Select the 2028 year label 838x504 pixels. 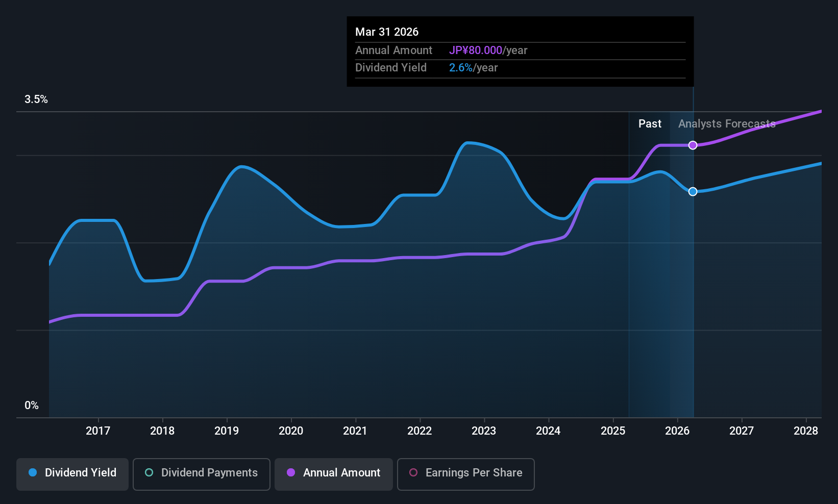click(806, 431)
